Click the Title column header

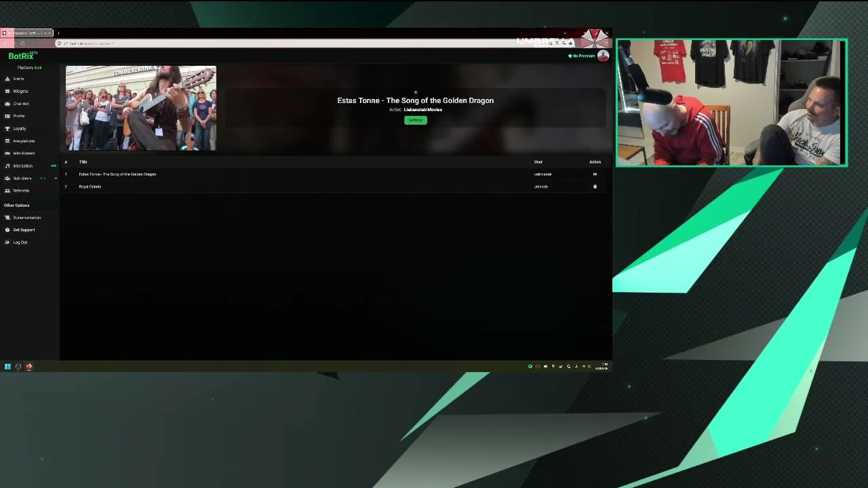83,162
